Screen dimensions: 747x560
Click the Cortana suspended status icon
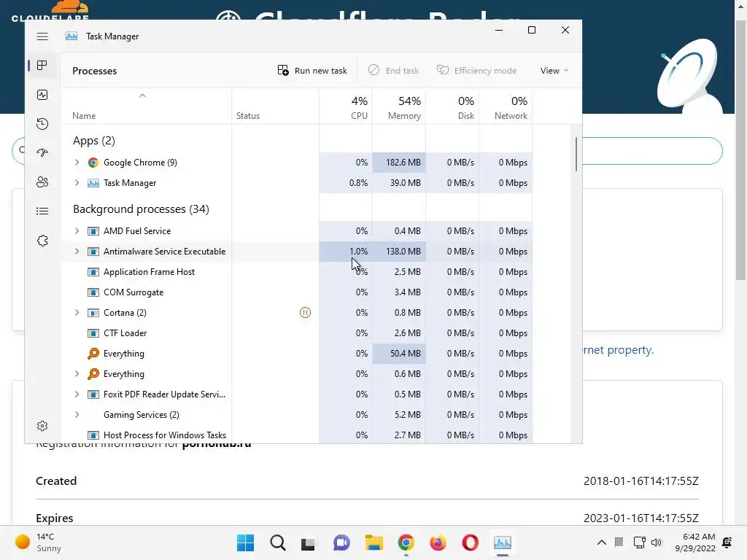pyautogui.click(x=305, y=312)
